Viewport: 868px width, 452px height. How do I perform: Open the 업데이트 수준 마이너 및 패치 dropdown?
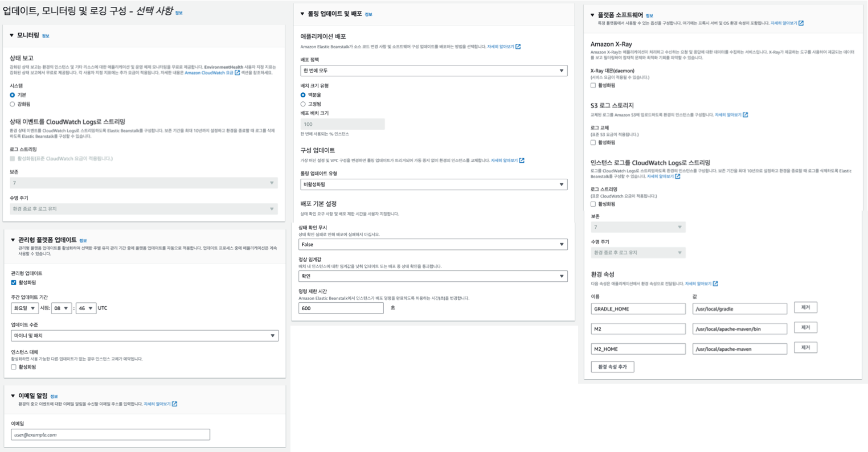(145, 336)
